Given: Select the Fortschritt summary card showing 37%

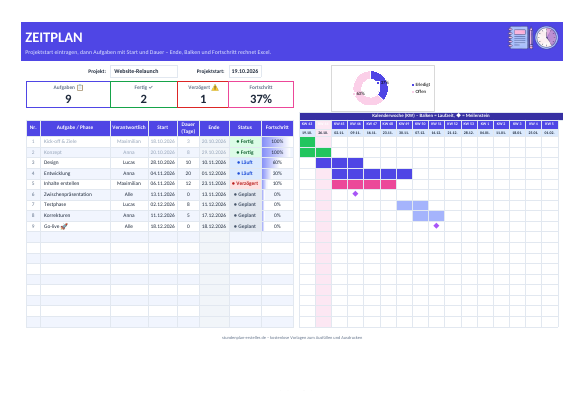Looking at the screenshot, I should coord(261,95).
